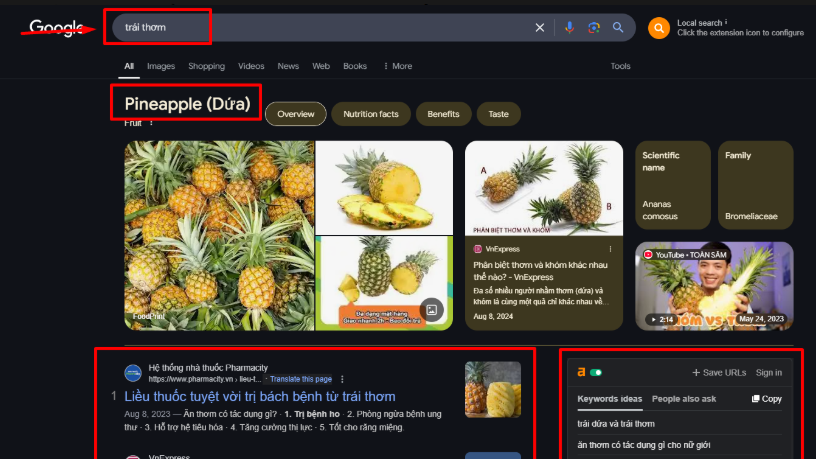Screen dimensions: 816x459
Task: Open 'Liều thuốc tuyệt vời trị bách bệnh' result
Action: tap(260, 397)
